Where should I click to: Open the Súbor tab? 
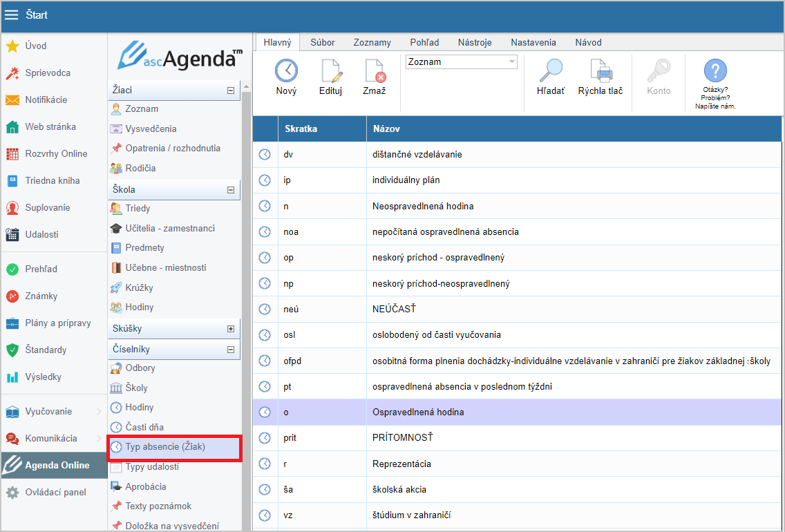coord(323,43)
